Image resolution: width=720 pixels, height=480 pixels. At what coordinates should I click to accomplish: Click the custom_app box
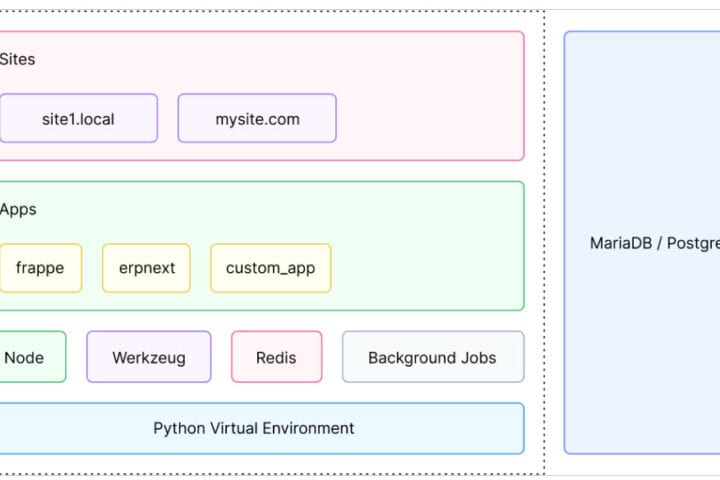pyautogui.click(x=270, y=268)
